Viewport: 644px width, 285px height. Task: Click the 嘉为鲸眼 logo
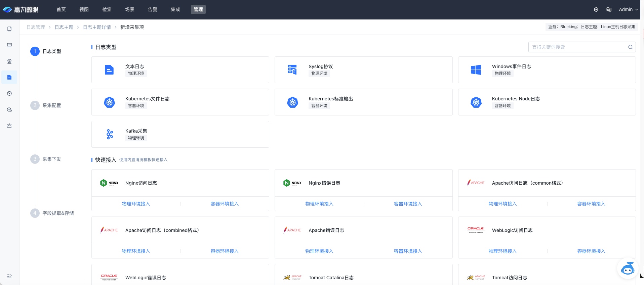pyautogui.click(x=21, y=9)
